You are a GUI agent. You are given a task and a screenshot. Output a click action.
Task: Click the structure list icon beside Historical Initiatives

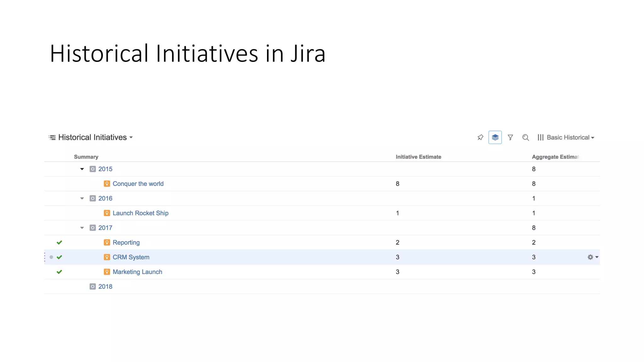point(52,137)
